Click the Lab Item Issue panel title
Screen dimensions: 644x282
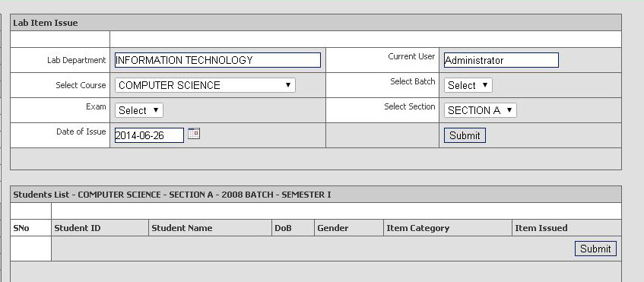46,23
